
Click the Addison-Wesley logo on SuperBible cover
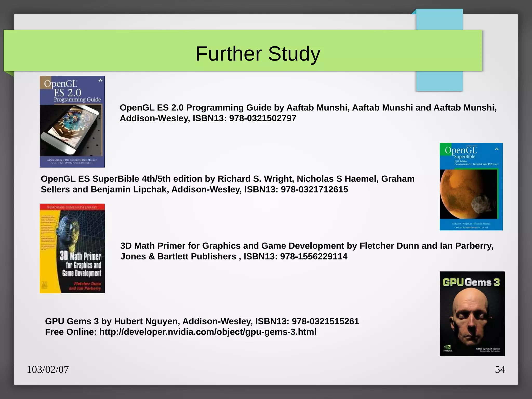(497, 149)
